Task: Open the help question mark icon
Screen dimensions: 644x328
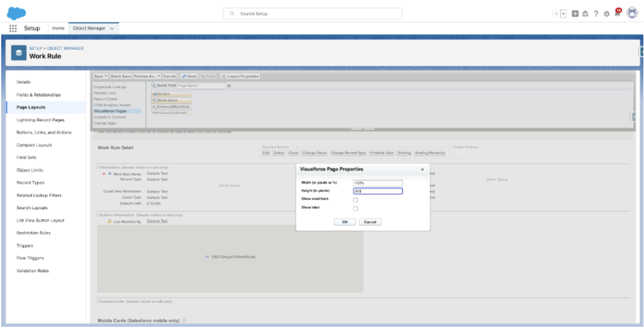Action: pyautogui.click(x=596, y=14)
